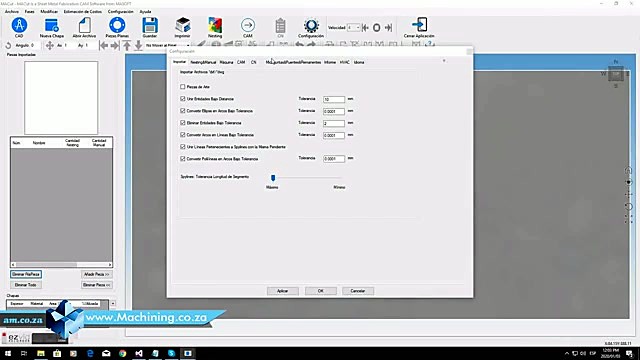Click the CN clipboard icon

coord(280,25)
